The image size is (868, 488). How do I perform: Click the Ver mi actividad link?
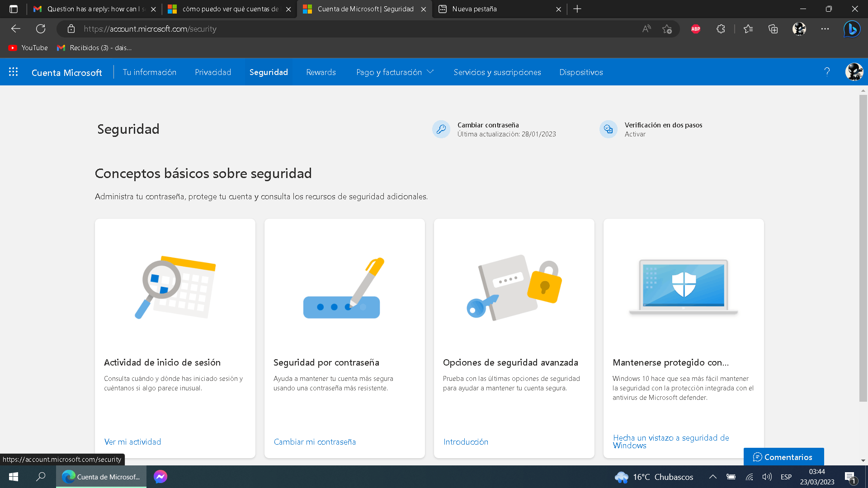(x=132, y=442)
